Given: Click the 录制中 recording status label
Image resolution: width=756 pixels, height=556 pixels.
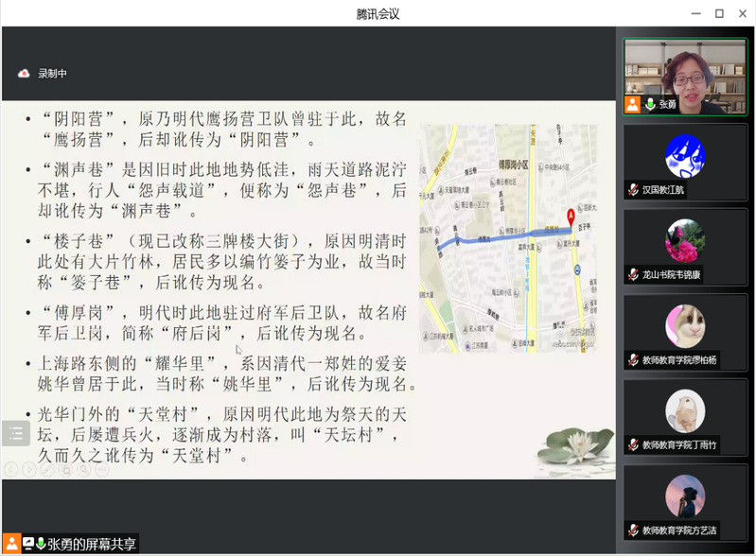Looking at the screenshot, I should (53, 74).
